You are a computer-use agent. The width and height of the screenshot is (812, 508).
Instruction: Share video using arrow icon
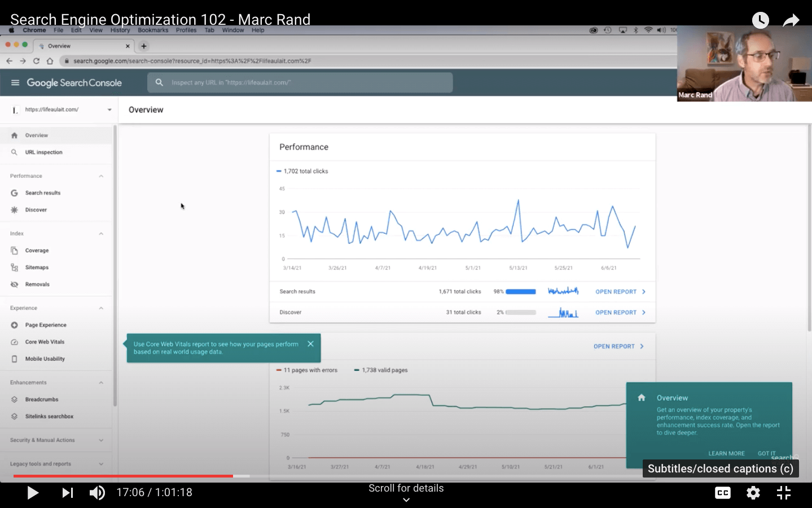791,21
